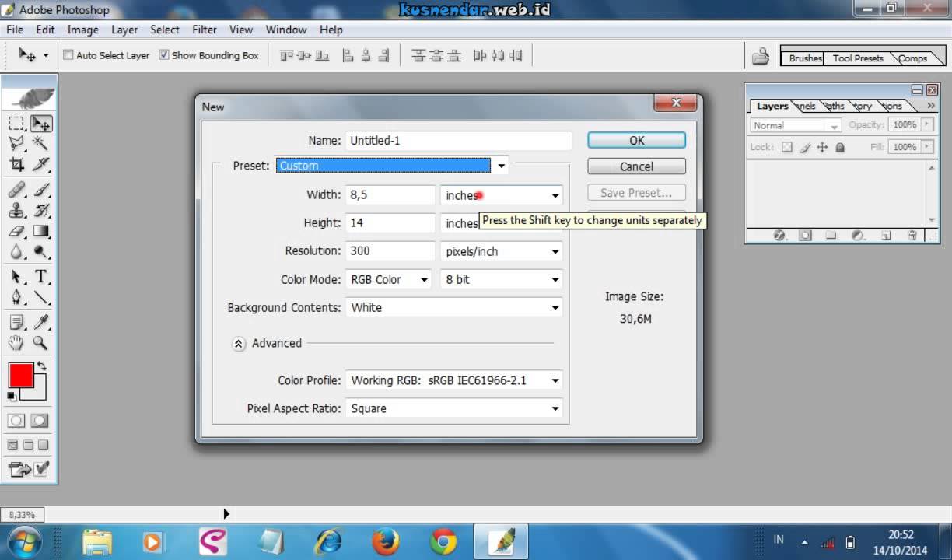
Task: Select the Zoom tool
Action: (41, 342)
